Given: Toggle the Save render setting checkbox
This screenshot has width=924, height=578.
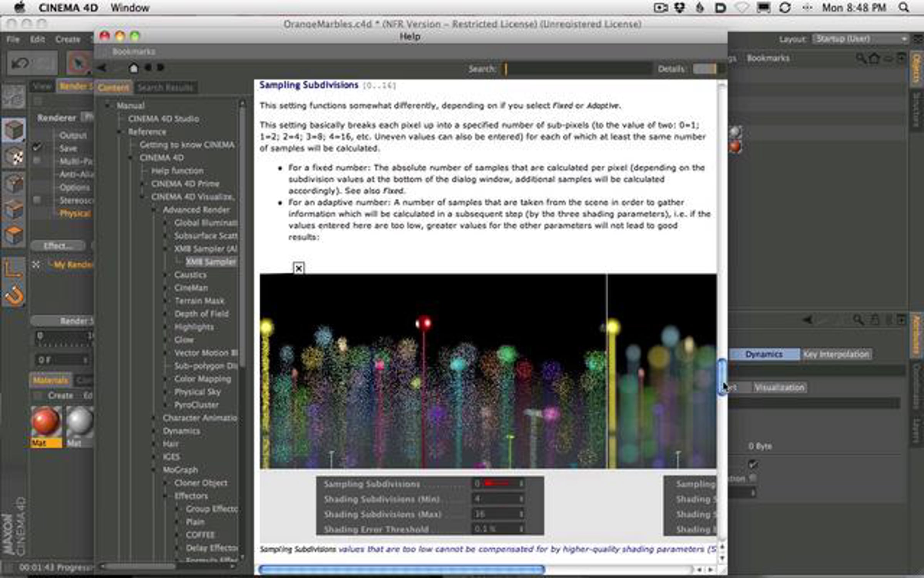Looking at the screenshot, I should pos(37,148).
